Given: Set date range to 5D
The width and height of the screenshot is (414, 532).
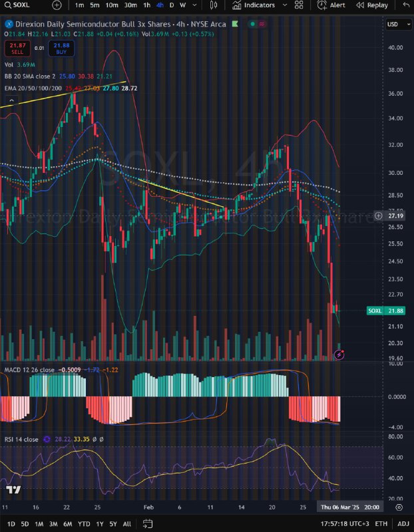Looking at the screenshot, I should pos(25,524).
